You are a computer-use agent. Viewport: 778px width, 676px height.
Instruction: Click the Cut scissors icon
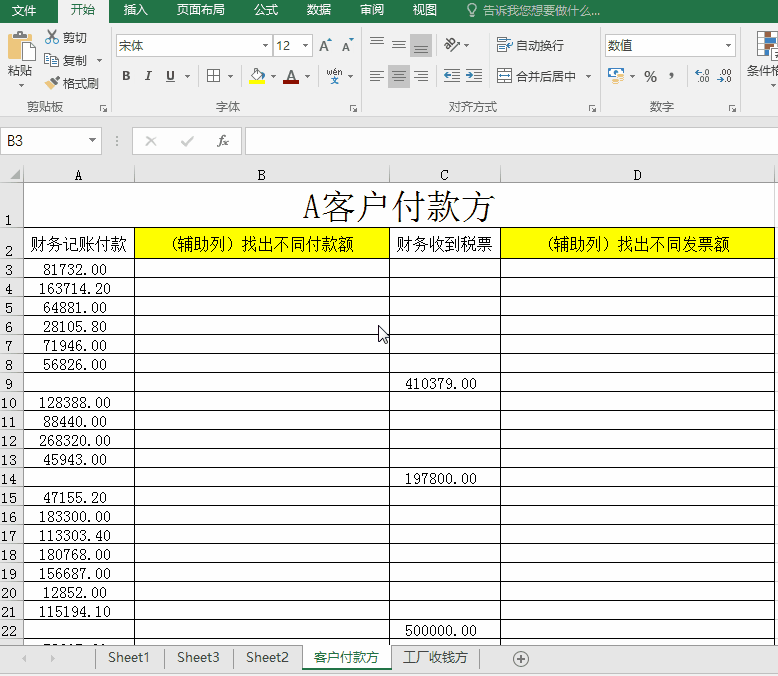(52, 37)
